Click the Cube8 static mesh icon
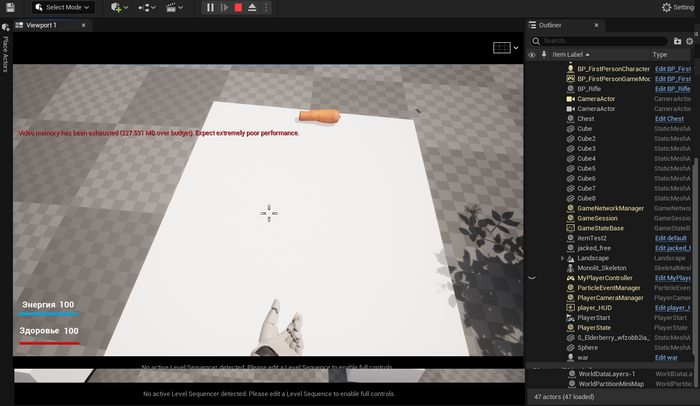 pyautogui.click(x=570, y=198)
